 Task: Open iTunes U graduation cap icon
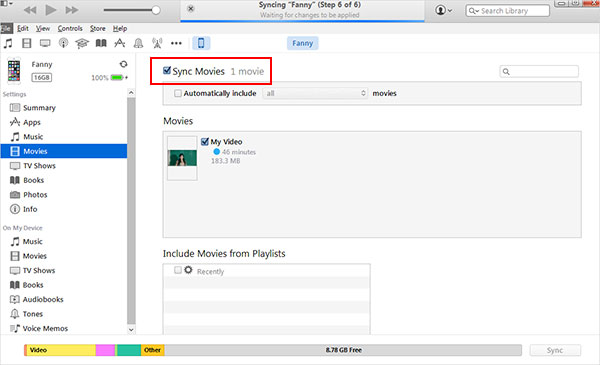click(x=82, y=43)
